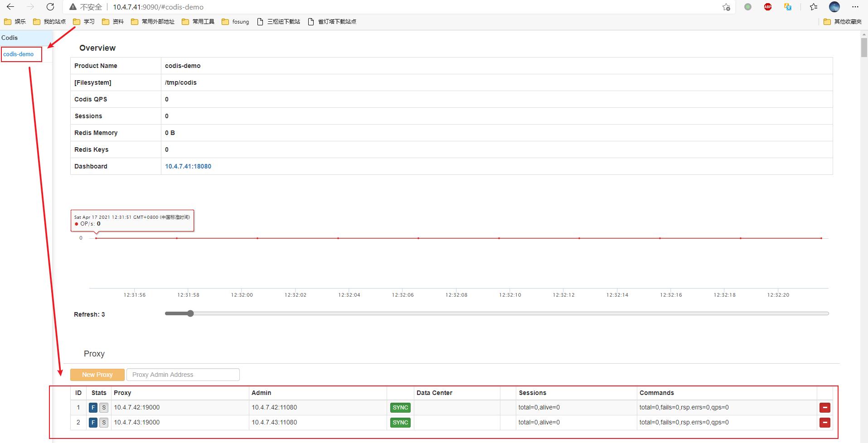Open the 三枢纽下载站 bookmark
This screenshot has height=443, width=868.
point(279,21)
